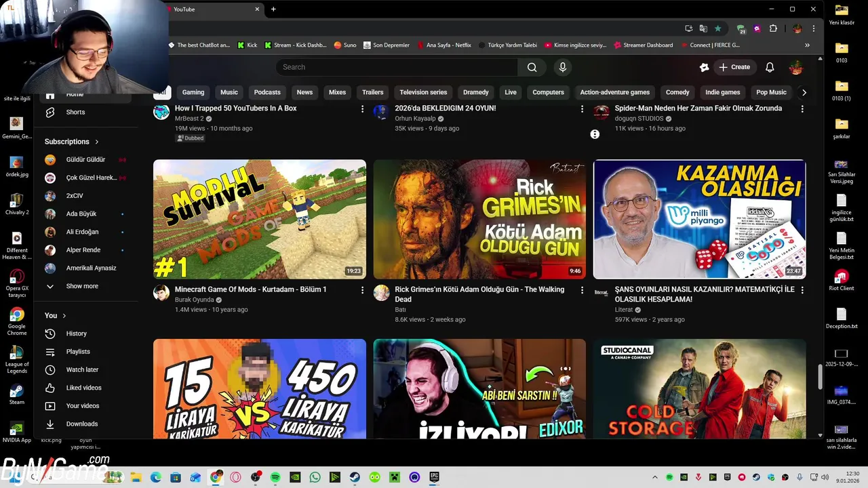The image size is (868, 488).
Task: Bookmark this page with the star icon
Action: (x=717, y=28)
